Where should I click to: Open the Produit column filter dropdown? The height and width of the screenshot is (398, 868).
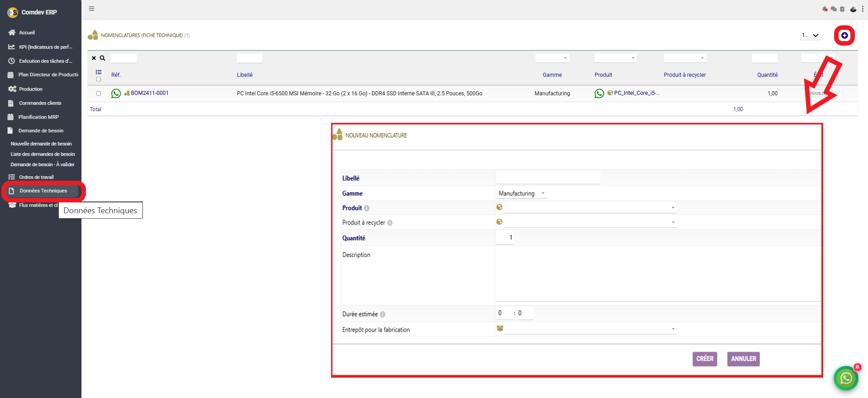point(616,58)
